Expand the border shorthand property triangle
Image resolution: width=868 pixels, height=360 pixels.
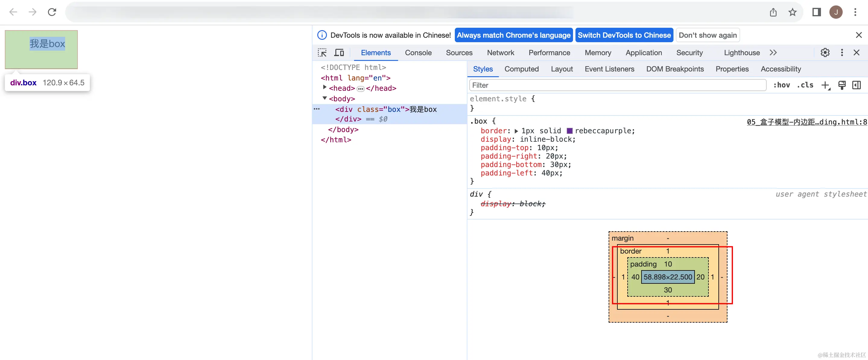coord(516,131)
